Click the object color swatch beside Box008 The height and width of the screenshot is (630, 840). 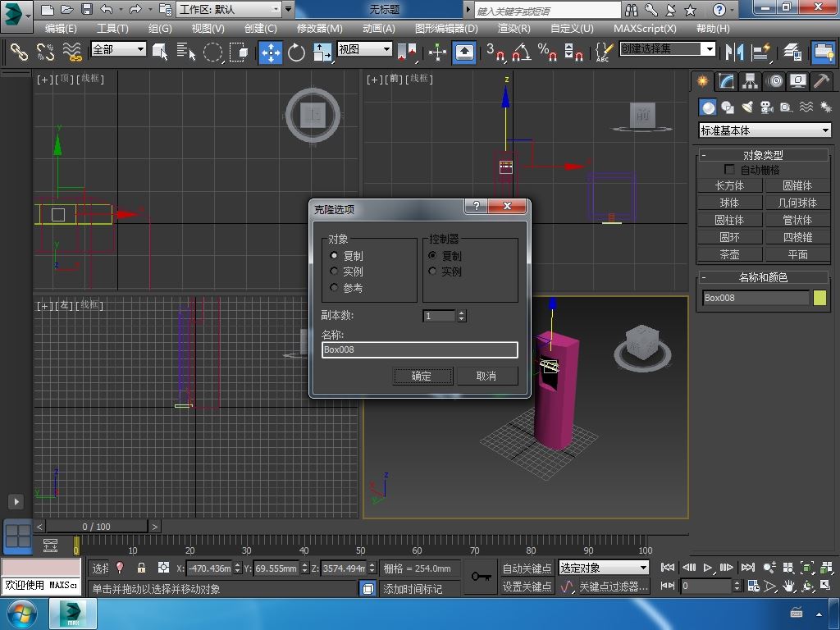[819, 298]
